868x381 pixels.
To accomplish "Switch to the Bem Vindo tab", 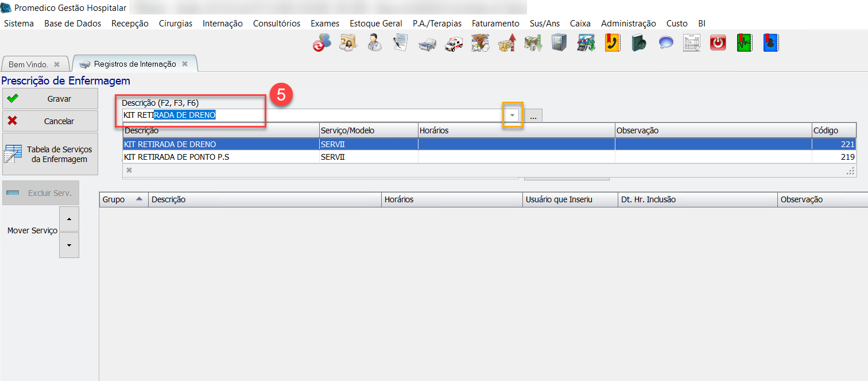I will click(x=29, y=64).
